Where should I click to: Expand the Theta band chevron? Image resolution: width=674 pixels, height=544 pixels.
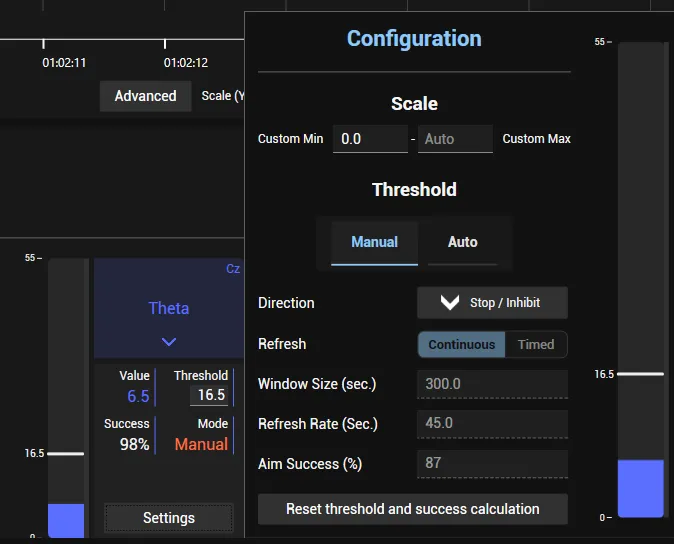point(169,342)
